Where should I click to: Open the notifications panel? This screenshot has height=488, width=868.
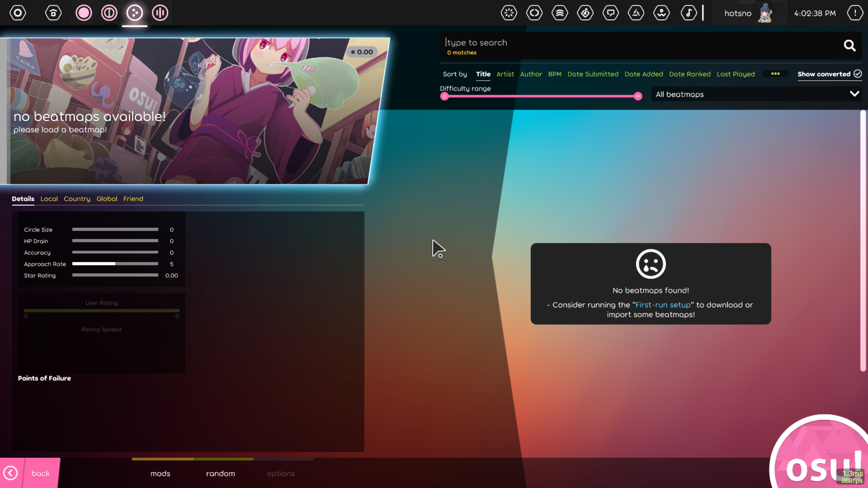click(x=855, y=13)
